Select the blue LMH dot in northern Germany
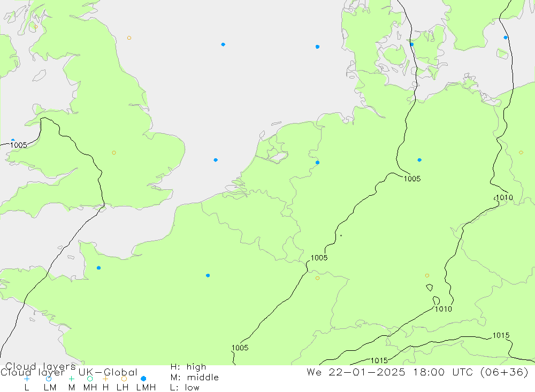Screen dimensions: 535x392 (x=419, y=160)
